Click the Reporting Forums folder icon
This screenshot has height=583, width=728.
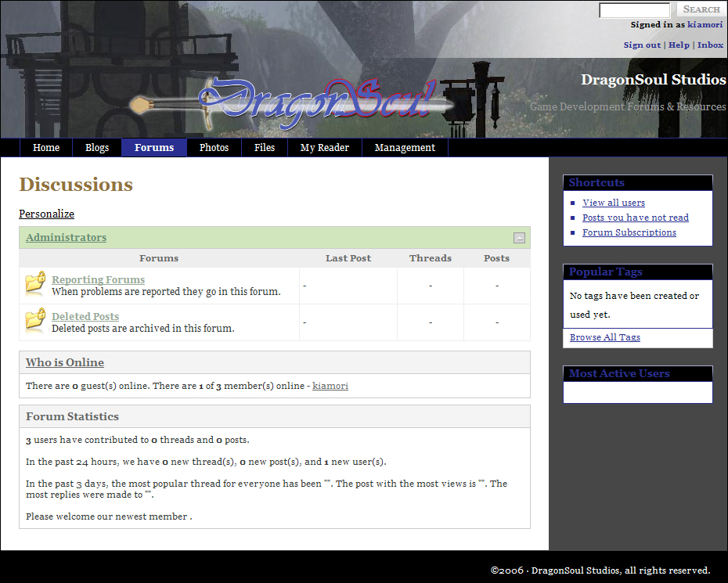click(35, 283)
